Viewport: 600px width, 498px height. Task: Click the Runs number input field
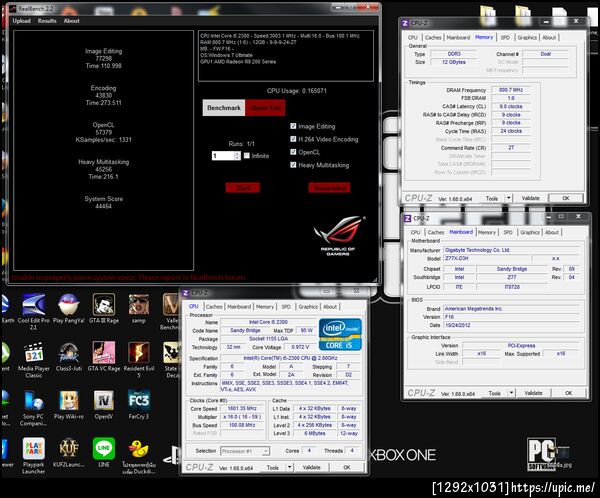(x=223, y=155)
